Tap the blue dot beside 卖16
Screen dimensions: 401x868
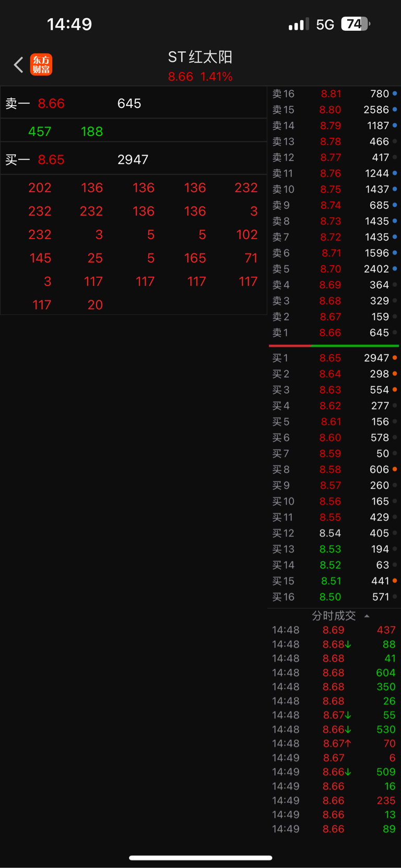[x=395, y=93]
